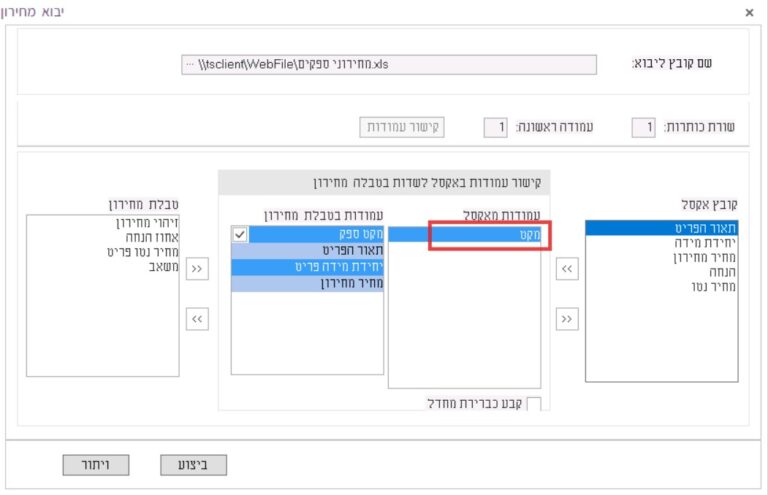Click the >> arrow beside the טבלת מחירון list
Image resolution: width=768 pixels, height=495 pixels.
(x=198, y=270)
